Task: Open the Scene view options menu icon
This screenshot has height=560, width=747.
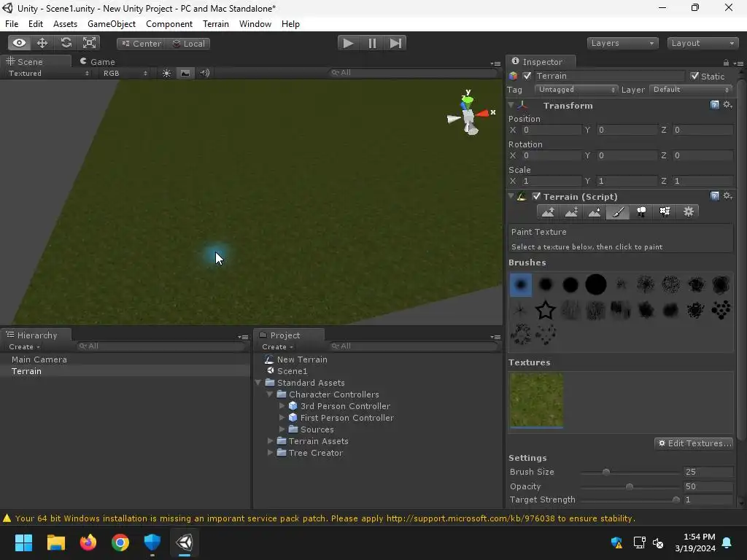Action: coord(495,63)
